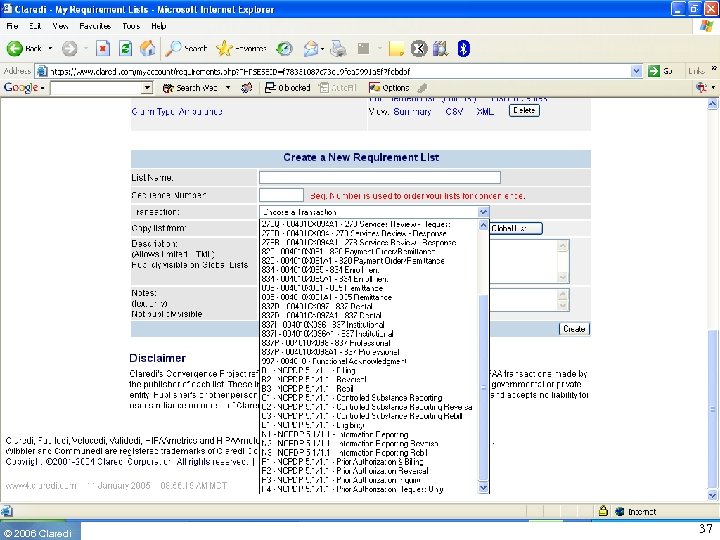Click the Internet zone globe icon

pyautogui.click(x=620, y=511)
